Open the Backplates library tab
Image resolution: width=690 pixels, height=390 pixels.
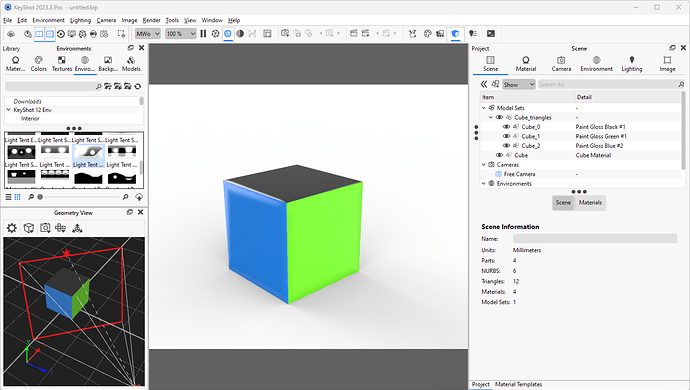click(x=108, y=63)
